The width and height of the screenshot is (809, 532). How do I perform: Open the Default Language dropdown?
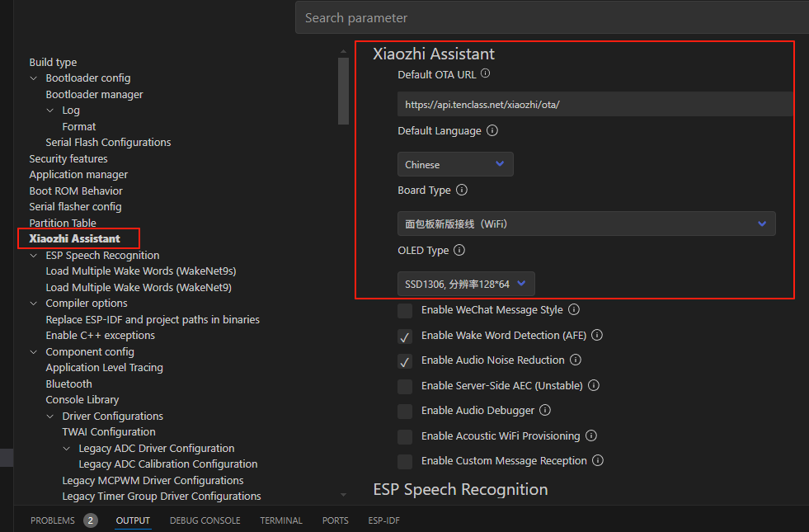(455, 164)
